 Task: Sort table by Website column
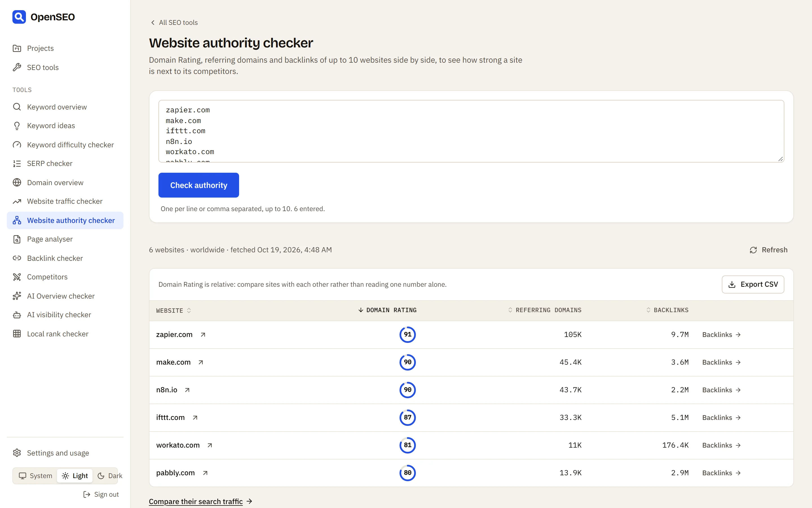click(173, 310)
